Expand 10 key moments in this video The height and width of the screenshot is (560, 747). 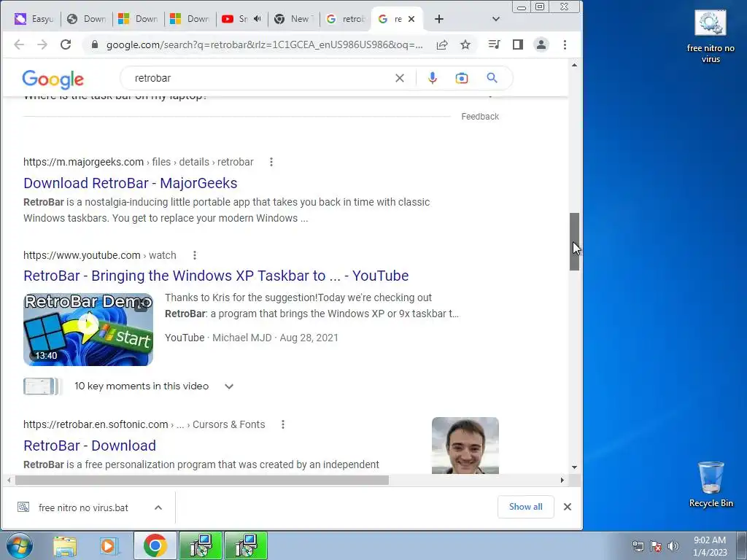tap(229, 386)
